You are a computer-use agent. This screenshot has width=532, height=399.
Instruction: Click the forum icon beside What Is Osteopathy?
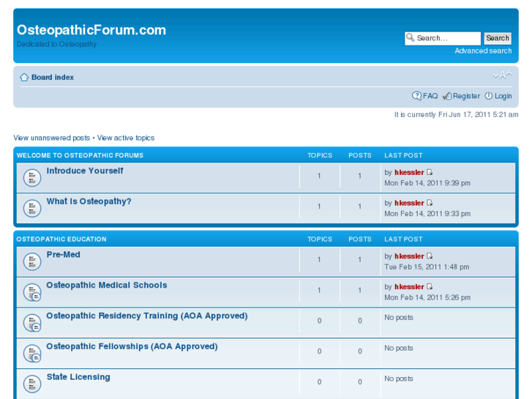[x=32, y=208]
